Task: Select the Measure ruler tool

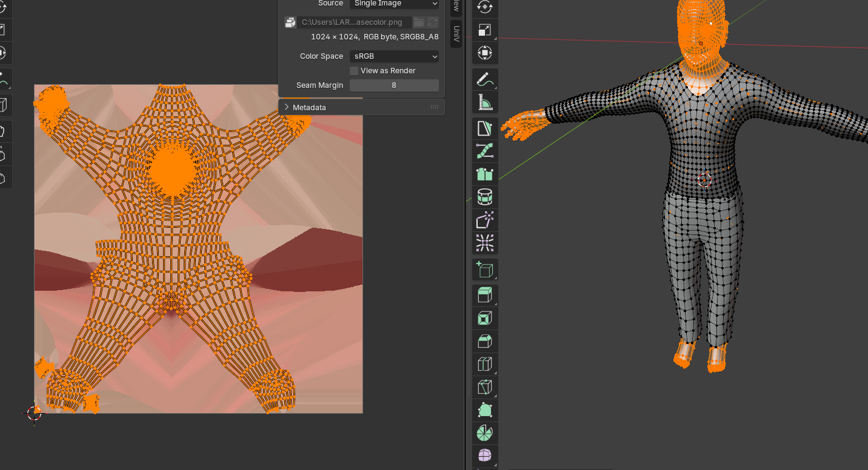Action: (485, 102)
